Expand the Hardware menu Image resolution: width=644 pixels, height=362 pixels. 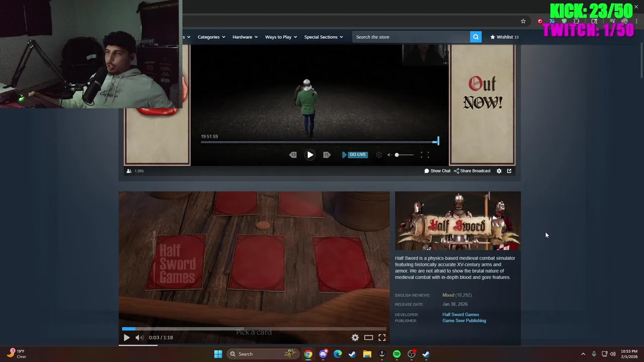click(245, 37)
